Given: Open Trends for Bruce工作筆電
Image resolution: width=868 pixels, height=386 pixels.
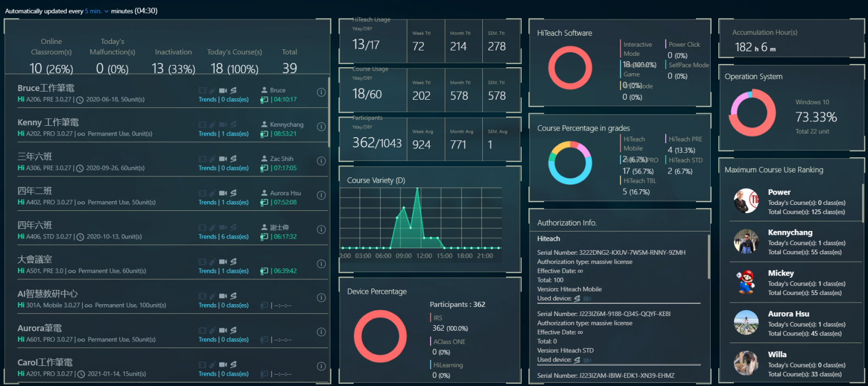Looking at the screenshot, I should (207, 100).
